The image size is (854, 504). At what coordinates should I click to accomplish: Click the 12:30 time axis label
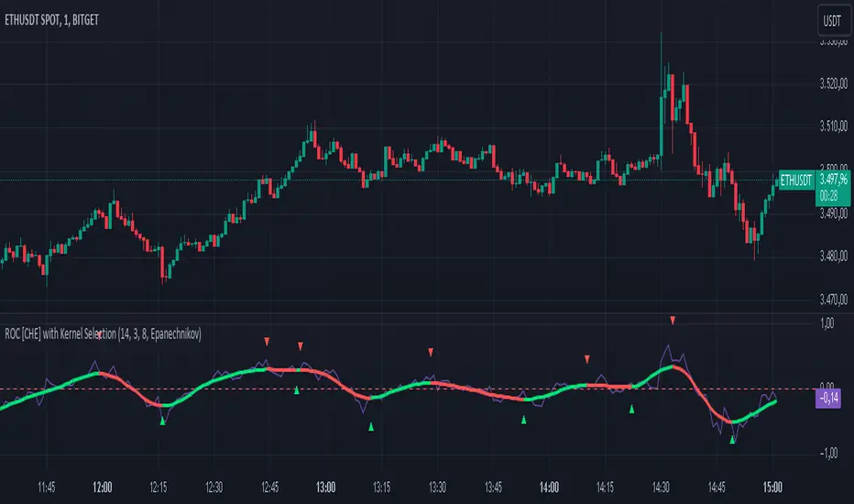(x=213, y=488)
